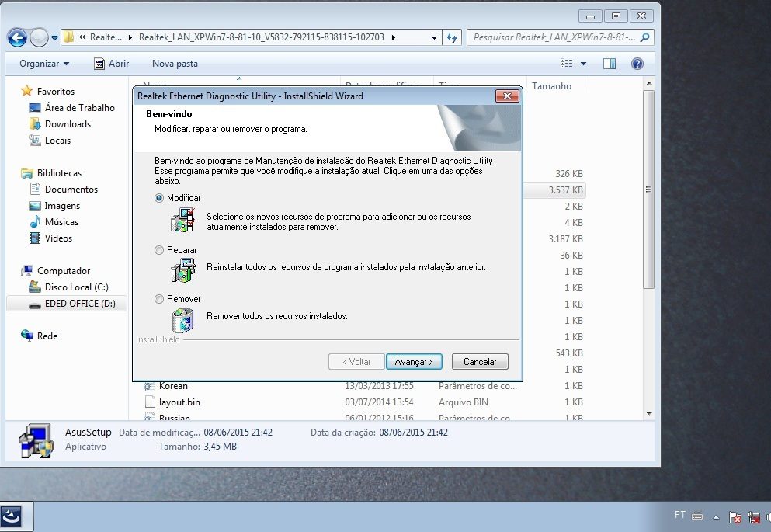The width and height of the screenshot is (771, 532).
Task: Expand the Realtek_LAN_XPWin7 breadcrumb arrow
Action: click(394, 37)
